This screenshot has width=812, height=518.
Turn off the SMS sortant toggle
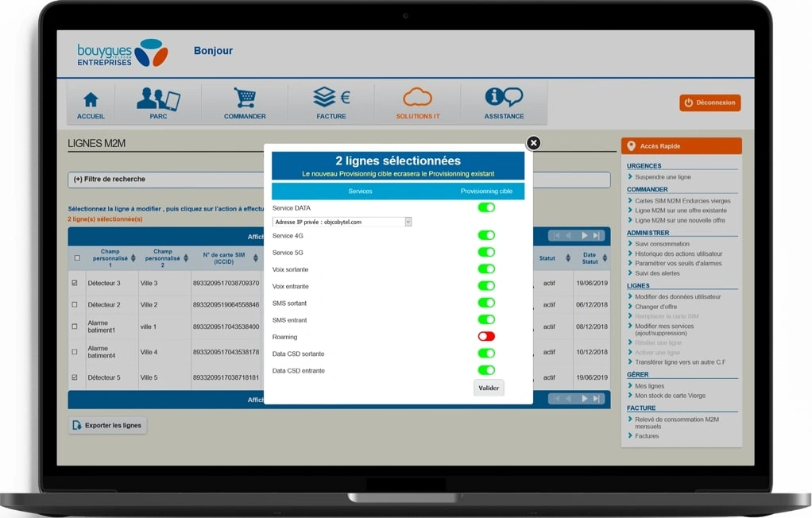point(485,303)
